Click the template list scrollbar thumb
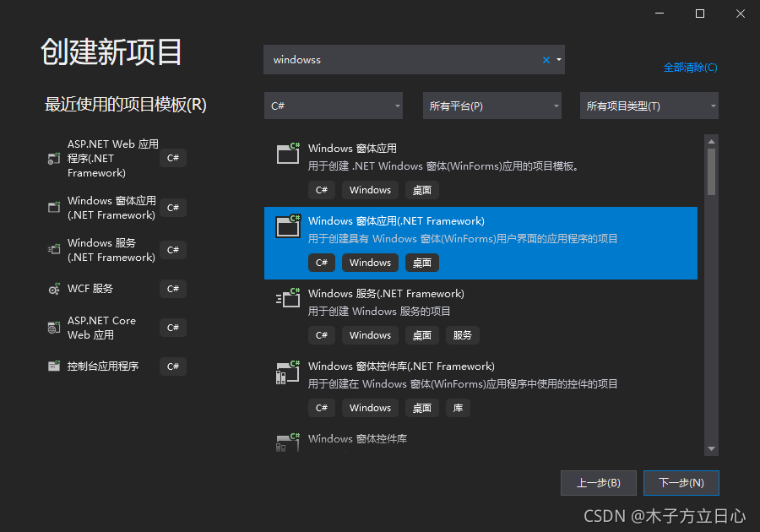This screenshot has height=532, width=760. tap(712, 171)
